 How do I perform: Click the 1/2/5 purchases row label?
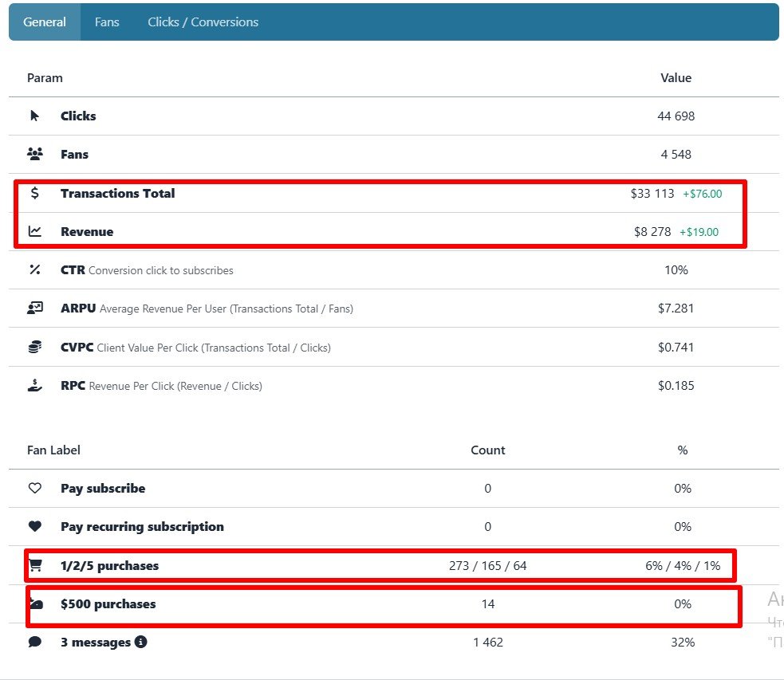[109, 565]
